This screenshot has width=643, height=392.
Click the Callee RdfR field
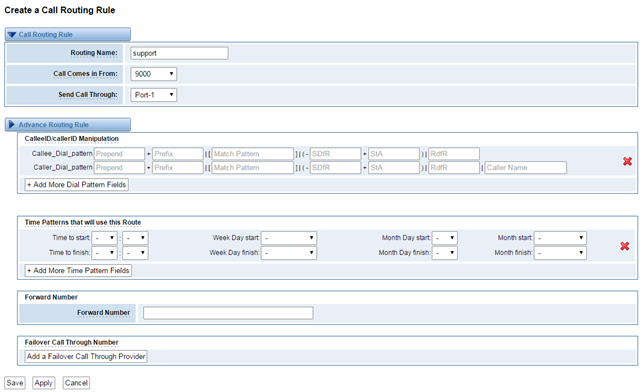[x=454, y=154]
